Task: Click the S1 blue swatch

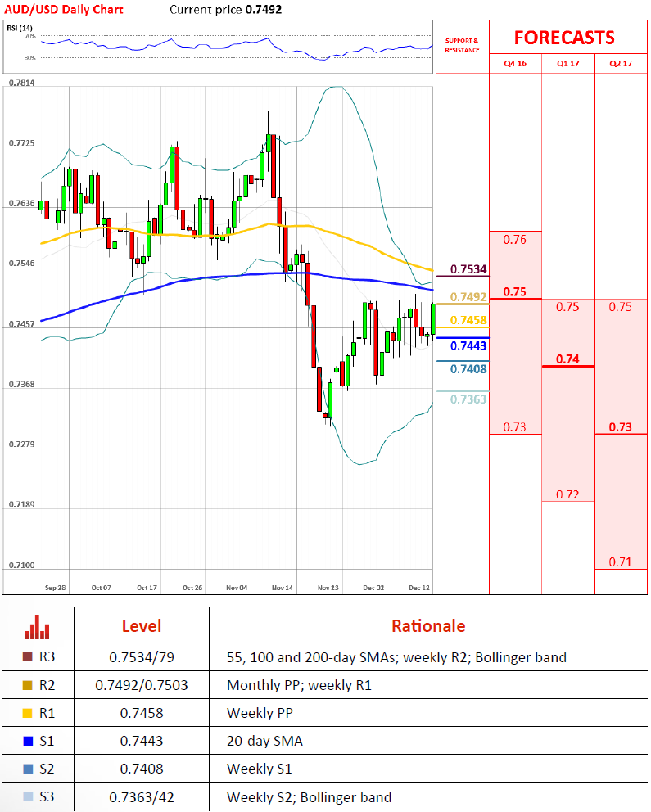Action: 28,741
